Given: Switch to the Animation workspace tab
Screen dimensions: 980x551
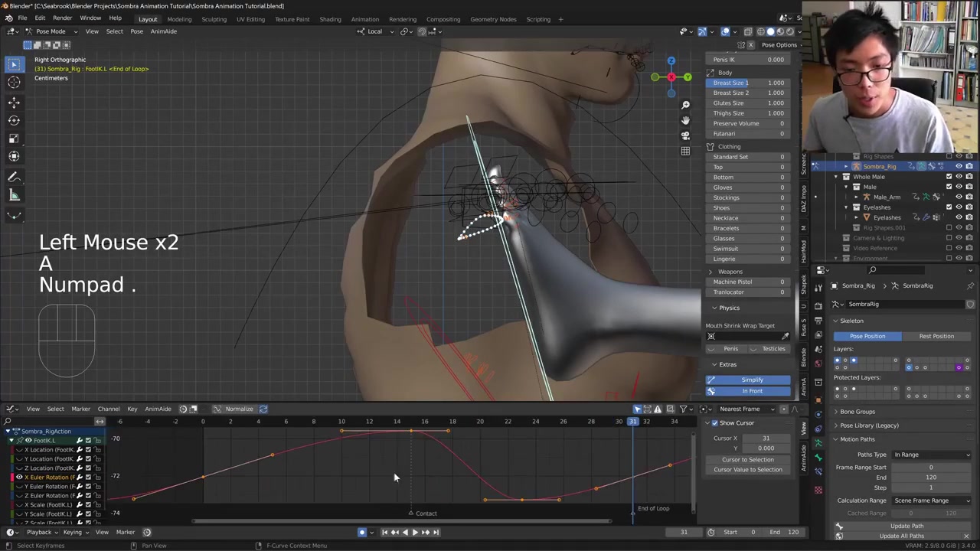Looking at the screenshot, I should [364, 19].
